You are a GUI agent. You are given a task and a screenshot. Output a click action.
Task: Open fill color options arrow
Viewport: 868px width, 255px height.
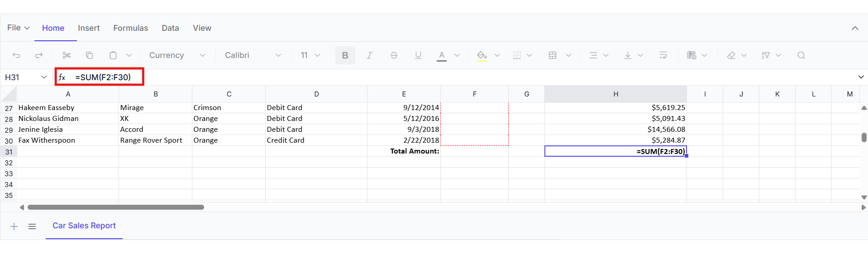(x=497, y=55)
